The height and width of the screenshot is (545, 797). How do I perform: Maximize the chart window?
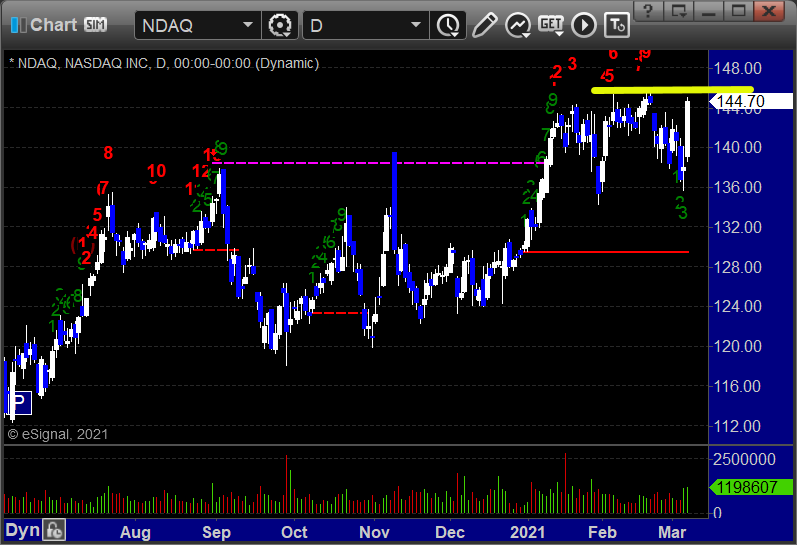[739, 10]
